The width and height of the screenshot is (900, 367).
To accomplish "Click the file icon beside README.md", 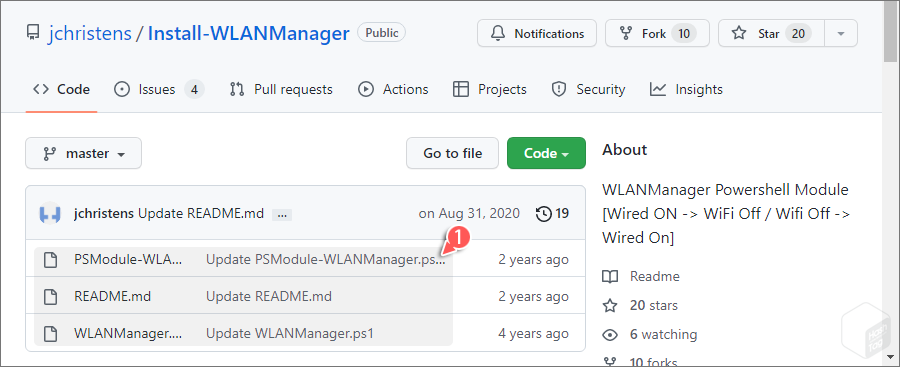I will point(51,296).
